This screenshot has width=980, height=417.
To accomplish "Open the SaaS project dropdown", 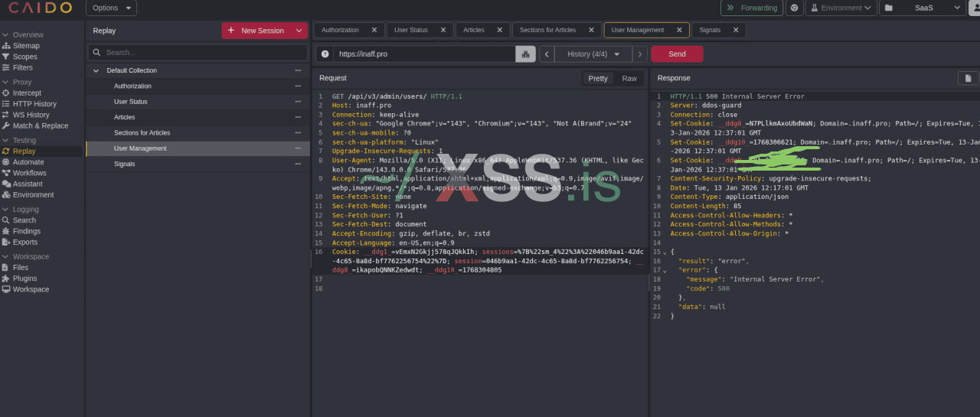I will click(923, 8).
